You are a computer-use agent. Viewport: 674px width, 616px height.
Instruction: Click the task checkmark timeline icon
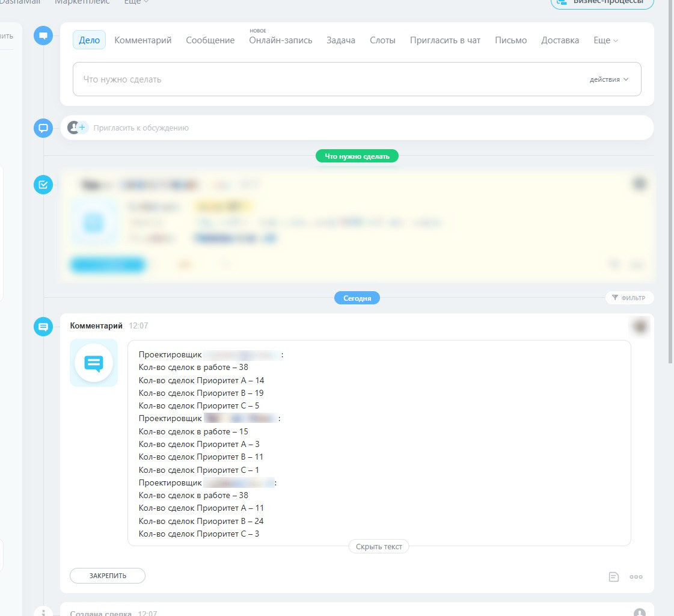pyautogui.click(x=43, y=185)
